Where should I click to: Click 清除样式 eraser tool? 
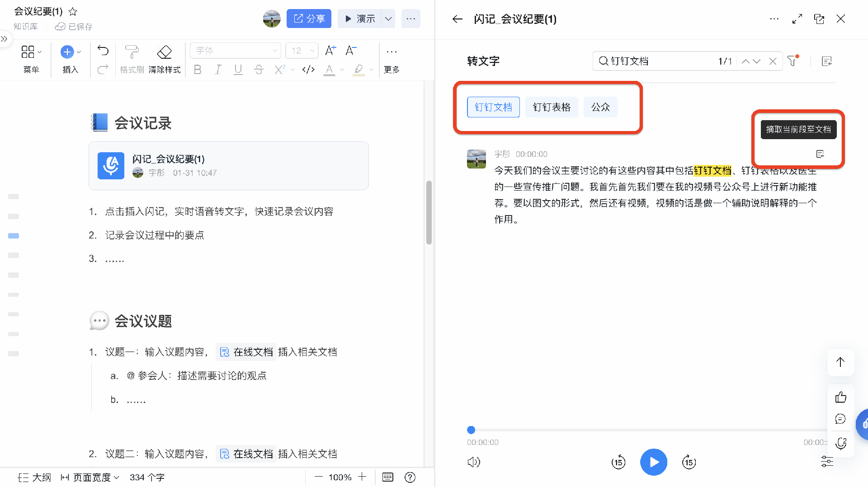click(165, 59)
